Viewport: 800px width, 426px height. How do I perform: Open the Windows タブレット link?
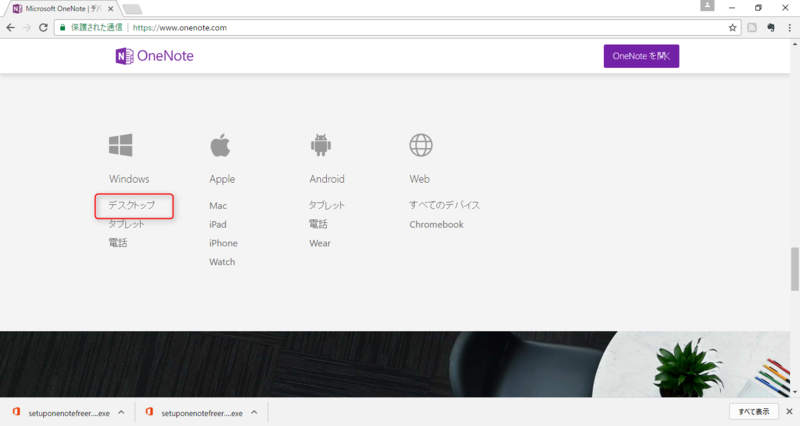pyautogui.click(x=127, y=224)
